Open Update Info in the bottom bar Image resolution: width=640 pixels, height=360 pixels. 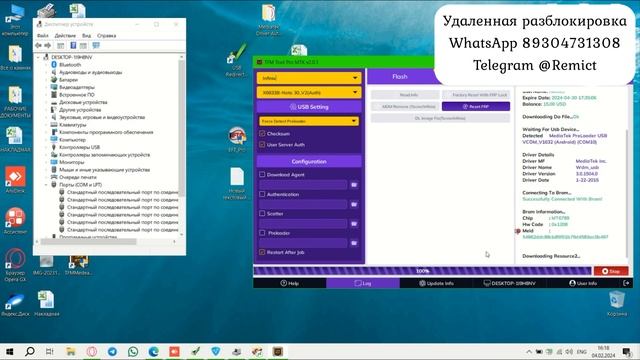tap(436, 283)
